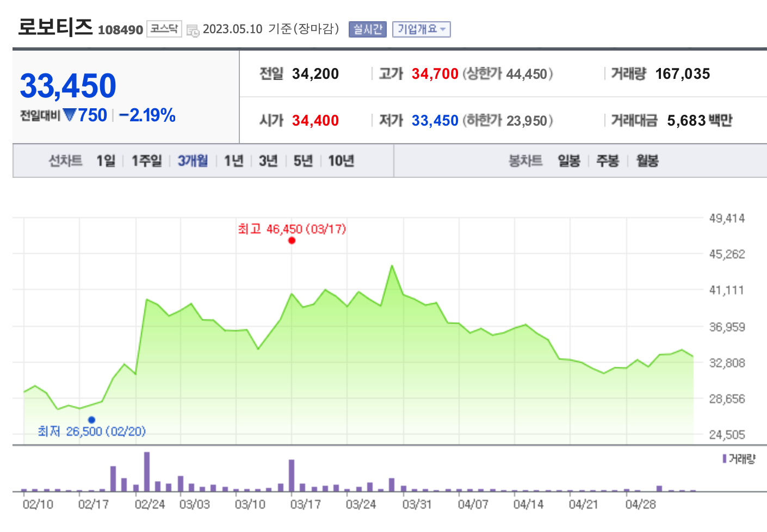This screenshot has height=532, width=767.
Task: Select the 1일 line chart tab
Action: [106, 161]
